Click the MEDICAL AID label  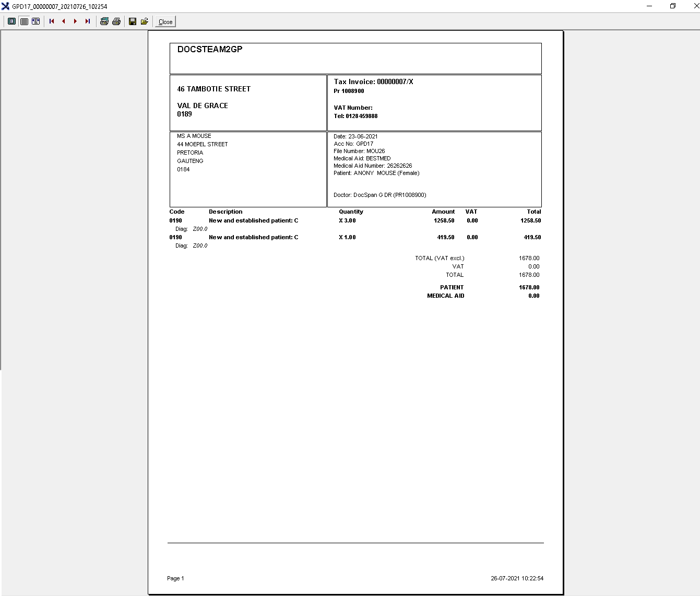(446, 296)
